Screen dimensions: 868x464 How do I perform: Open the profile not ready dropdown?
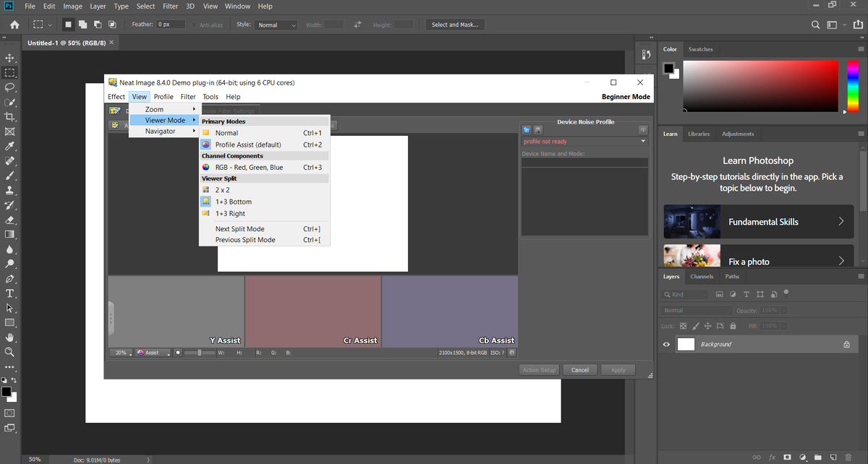pos(584,142)
